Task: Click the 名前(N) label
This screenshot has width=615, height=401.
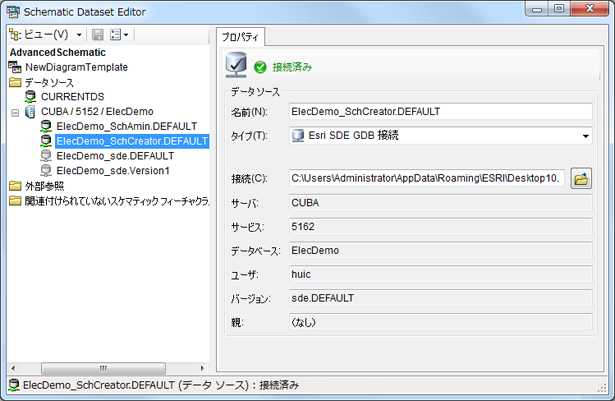Action: pyautogui.click(x=249, y=113)
